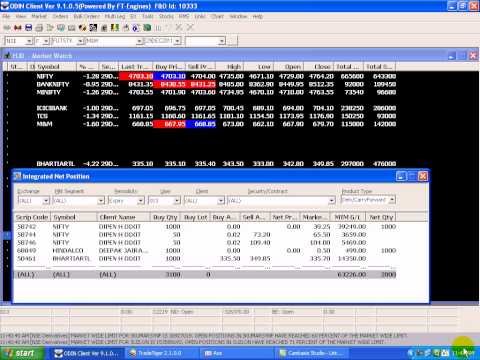Open the Tools menu
This screenshot has width=480, height=360.
click(x=148, y=16)
